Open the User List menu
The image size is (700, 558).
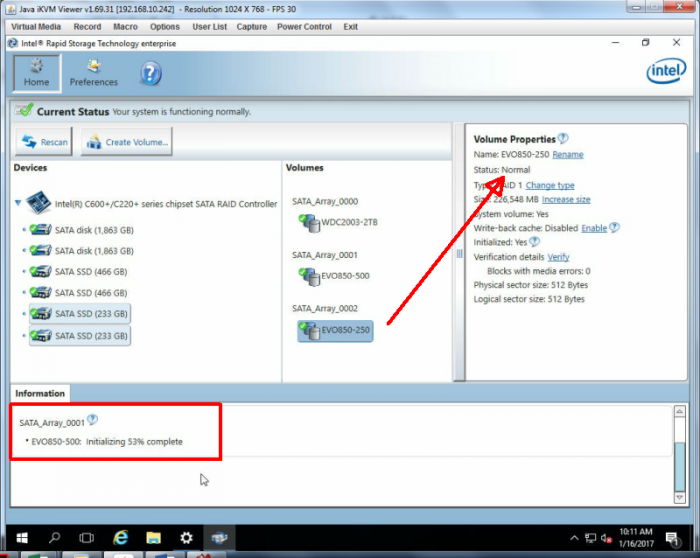(210, 27)
